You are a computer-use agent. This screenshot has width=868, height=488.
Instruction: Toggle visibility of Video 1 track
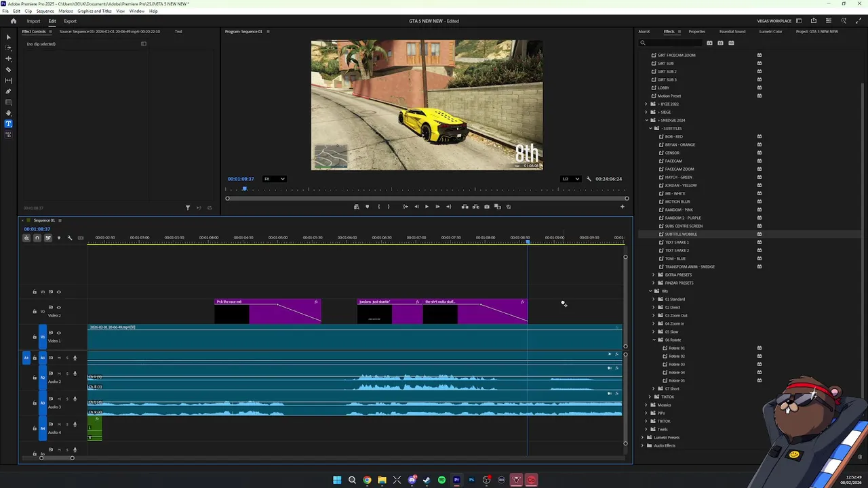click(58, 333)
